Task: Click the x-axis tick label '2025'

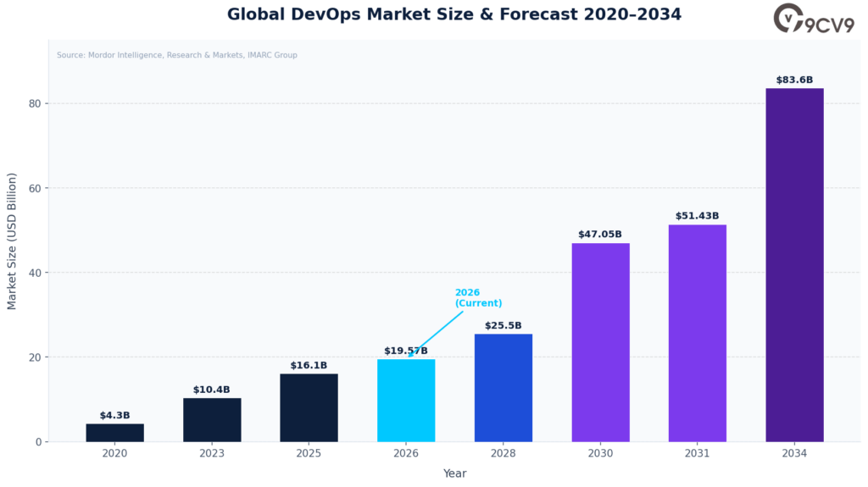Action: point(309,453)
